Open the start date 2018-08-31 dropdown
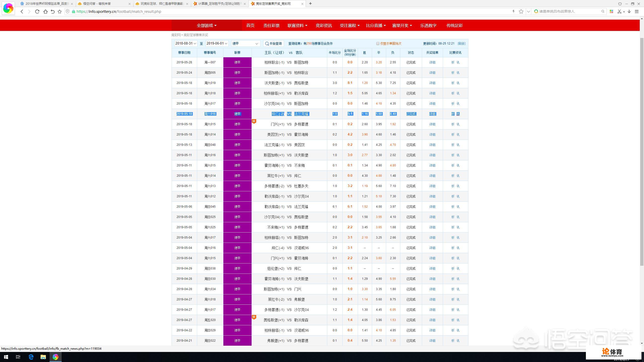Viewport: 644px width, 362px height. click(x=186, y=43)
